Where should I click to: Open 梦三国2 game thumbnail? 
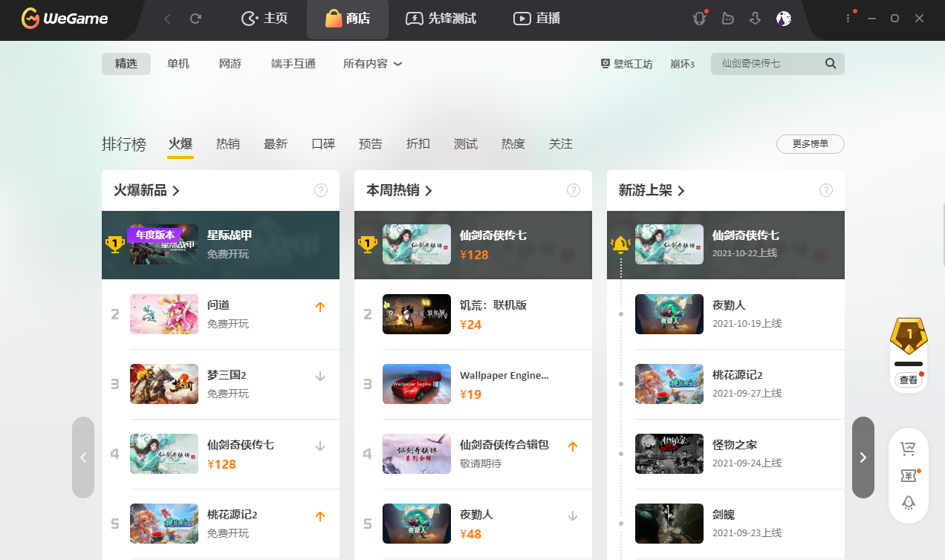point(164,384)
